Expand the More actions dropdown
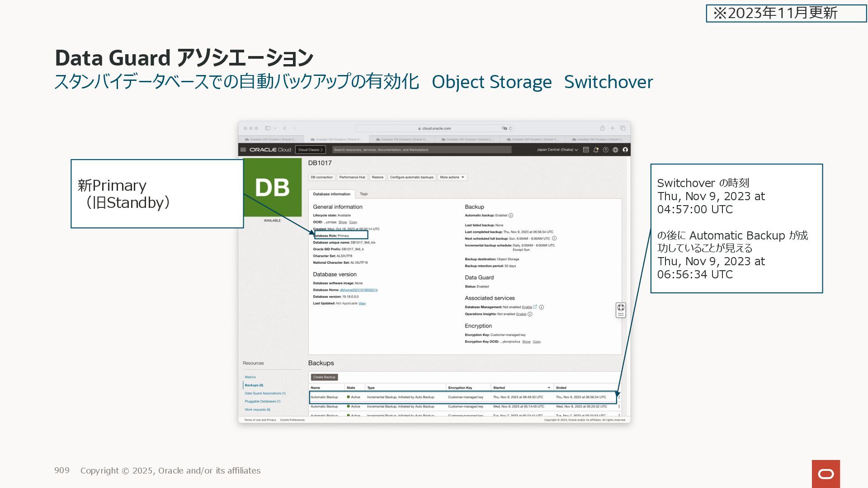The image size is (868, 488). pos(452,177)
